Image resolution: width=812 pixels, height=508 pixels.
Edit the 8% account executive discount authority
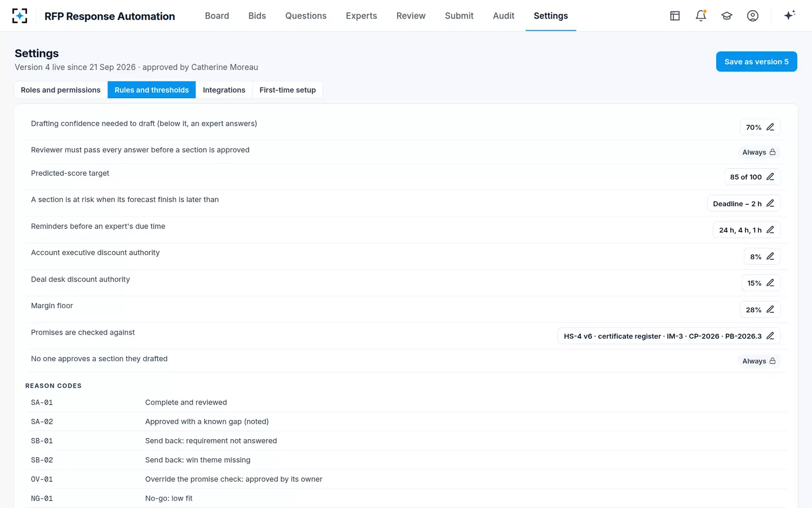click(x=762, y=256)
